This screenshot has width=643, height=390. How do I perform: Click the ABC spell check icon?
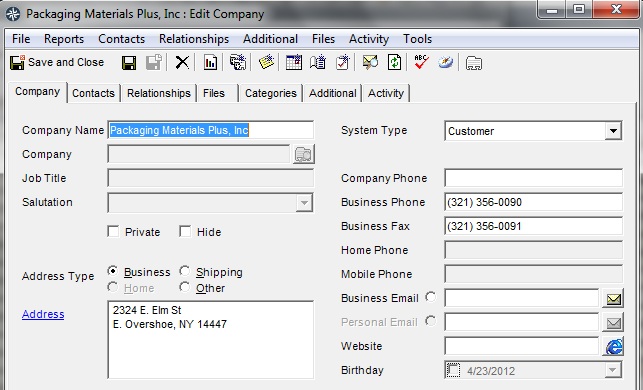(x=421, y=63)
